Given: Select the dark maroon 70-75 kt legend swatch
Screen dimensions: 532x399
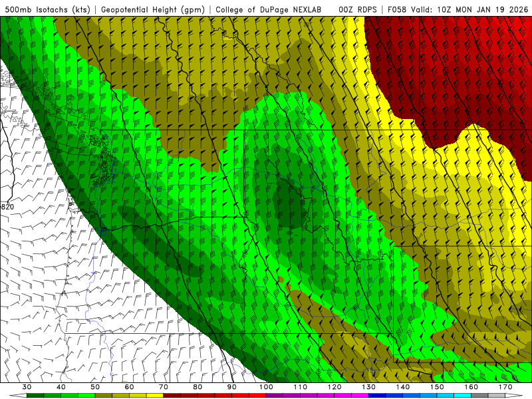Looking at the screenshot, I should point(172,395).
